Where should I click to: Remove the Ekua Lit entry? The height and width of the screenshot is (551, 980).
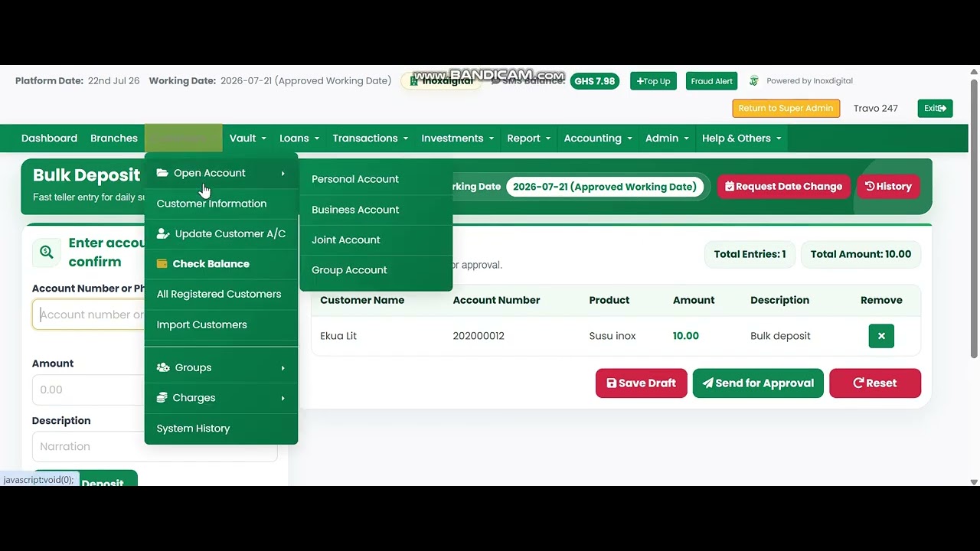(881, 336)
